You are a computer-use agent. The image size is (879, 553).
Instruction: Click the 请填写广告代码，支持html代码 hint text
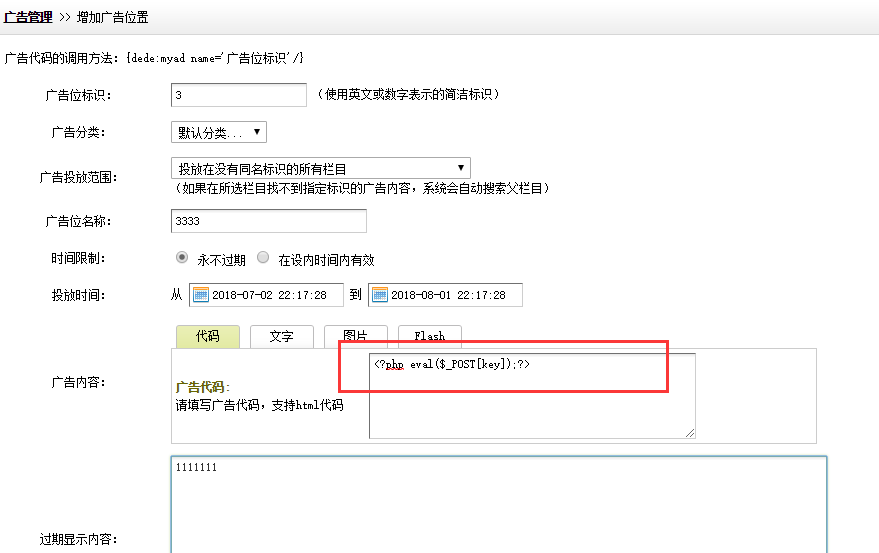point(260,405)
